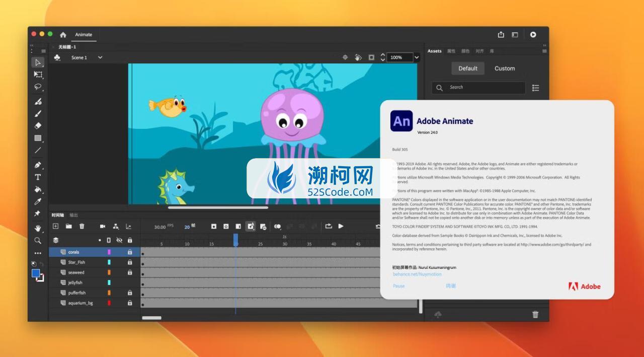Select the Paint Bucket tool

[38, 189]
